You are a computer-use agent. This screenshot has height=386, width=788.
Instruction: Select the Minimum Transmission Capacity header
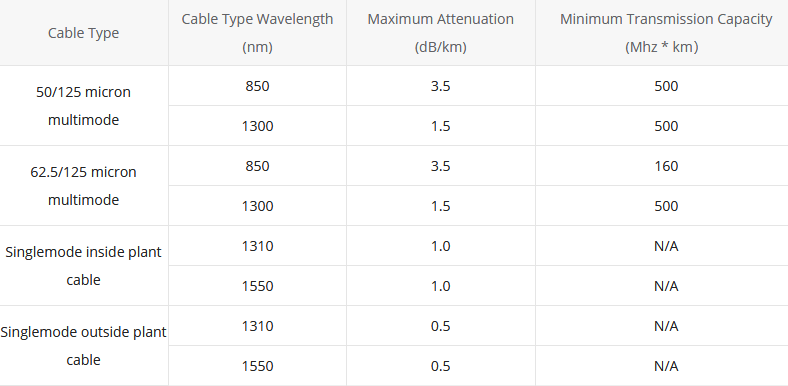coord(666,33)
